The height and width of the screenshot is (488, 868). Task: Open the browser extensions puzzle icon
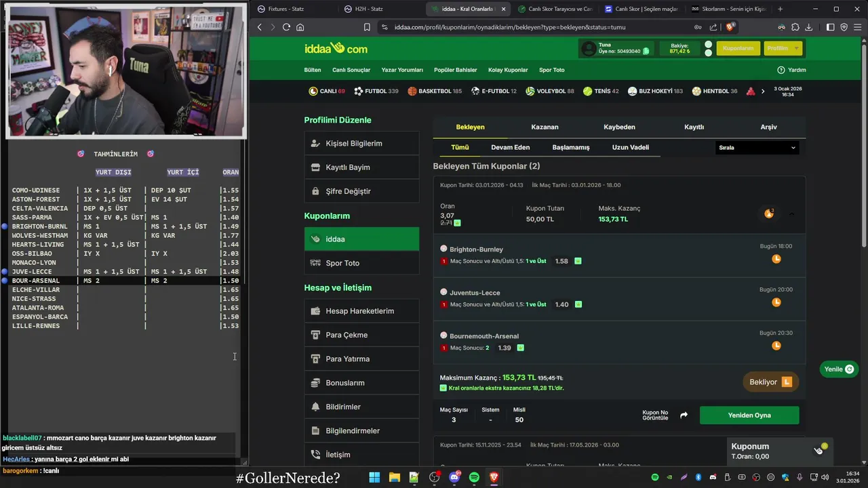tap(795, 27)
